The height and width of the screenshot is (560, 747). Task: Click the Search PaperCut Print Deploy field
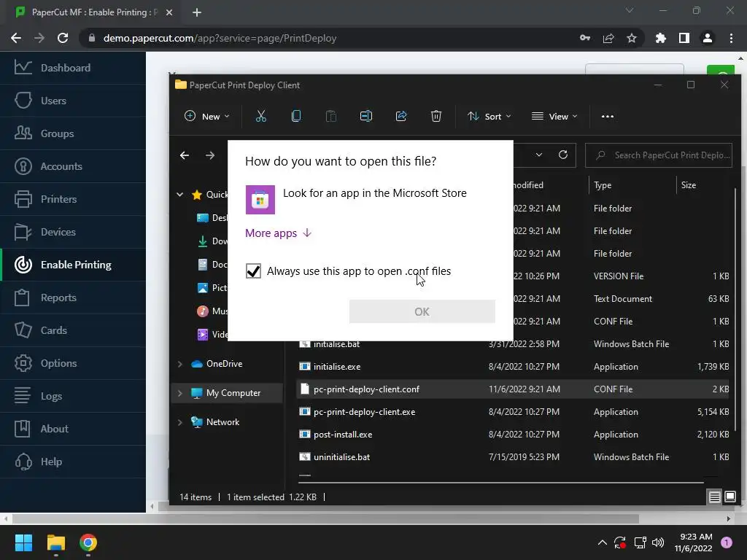coord(659,155)
